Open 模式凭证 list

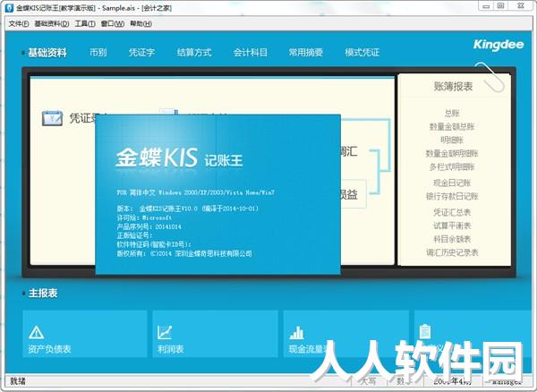(362, 53)
